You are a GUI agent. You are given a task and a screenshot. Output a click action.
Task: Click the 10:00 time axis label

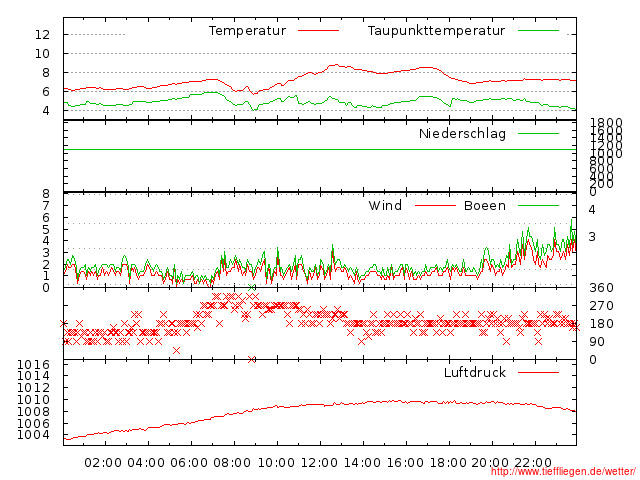pos(276,463)
